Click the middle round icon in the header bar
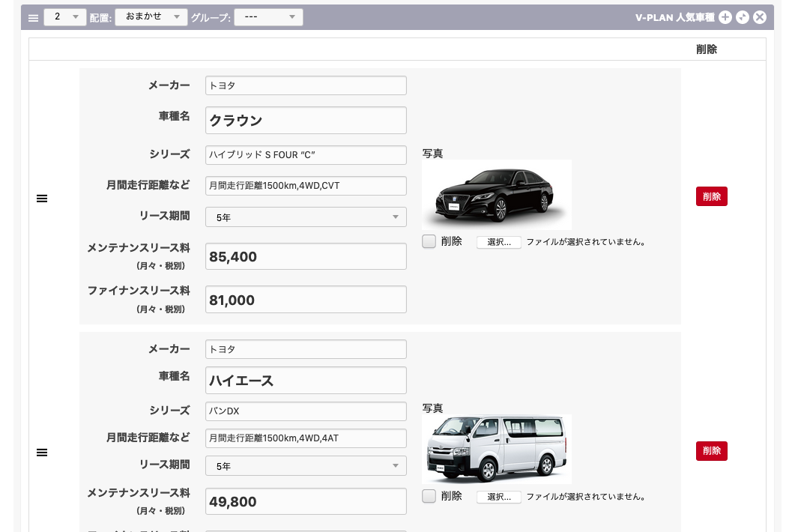This screenshot has width=795, height=532. pyautogui.click(x=742, y=17)
